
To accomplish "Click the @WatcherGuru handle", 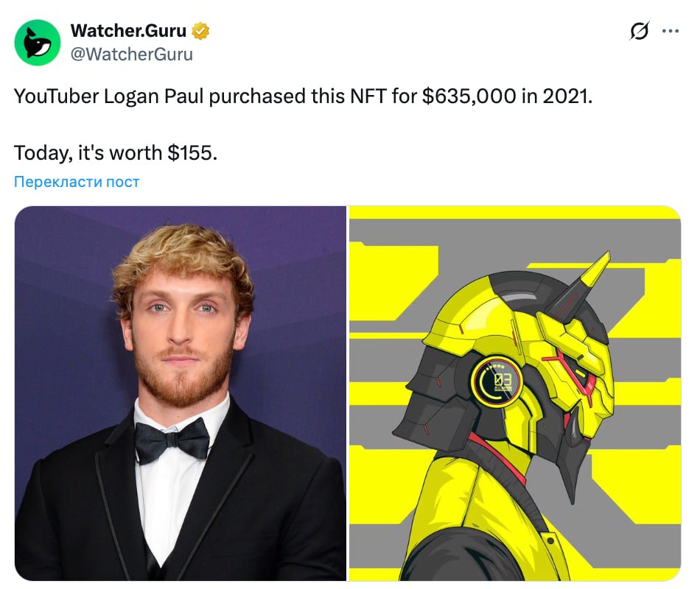I will point(132,54).
